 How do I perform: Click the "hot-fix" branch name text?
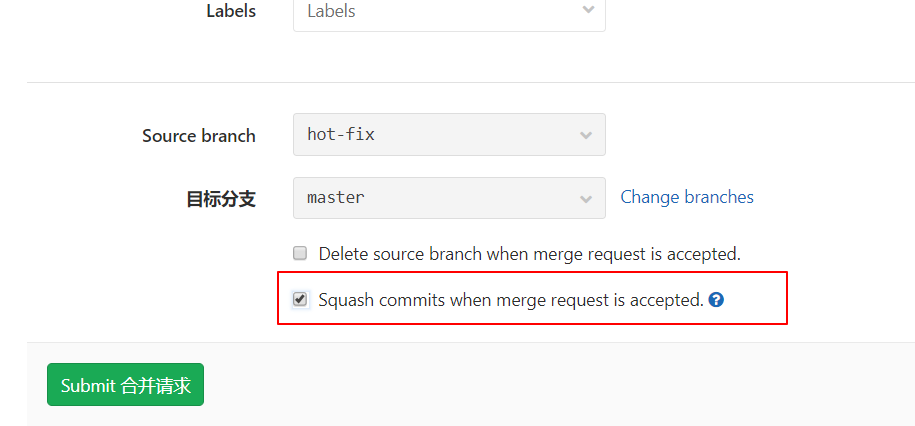click(341, 134)
